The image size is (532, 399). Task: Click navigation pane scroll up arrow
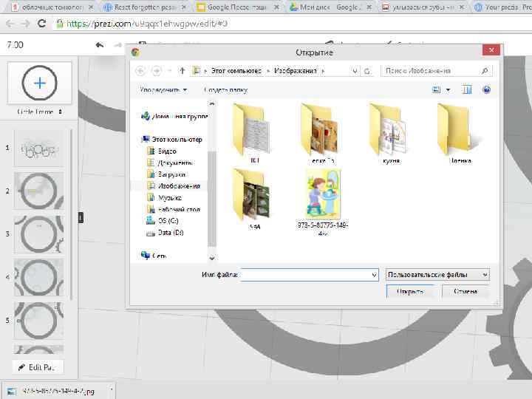tap(212, 103)
